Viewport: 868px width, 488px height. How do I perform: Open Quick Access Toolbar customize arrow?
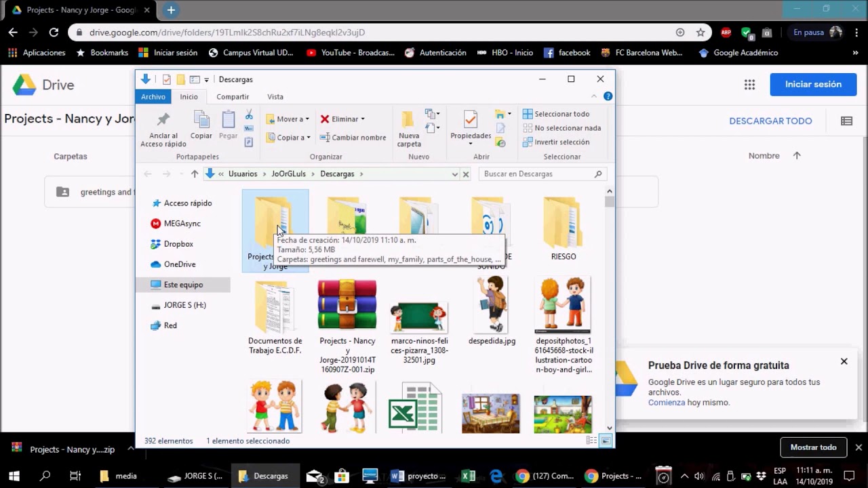(x=206, y=80)
